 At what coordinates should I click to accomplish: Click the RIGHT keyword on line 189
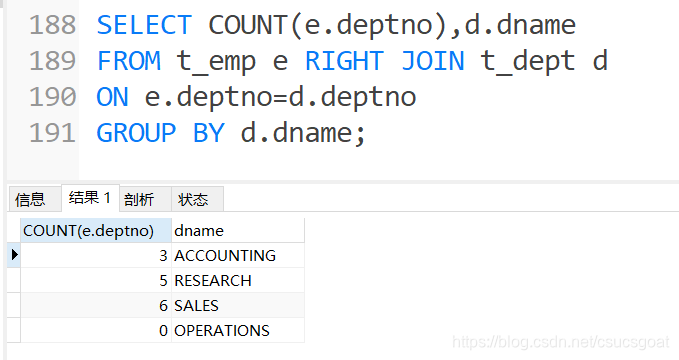coord(344,61)
